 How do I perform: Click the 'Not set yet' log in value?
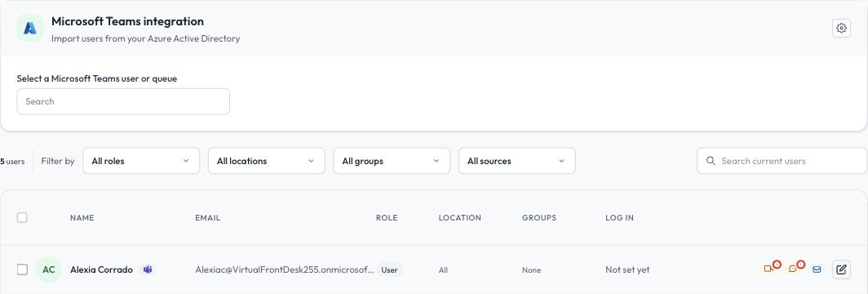[x=627, y=269]
